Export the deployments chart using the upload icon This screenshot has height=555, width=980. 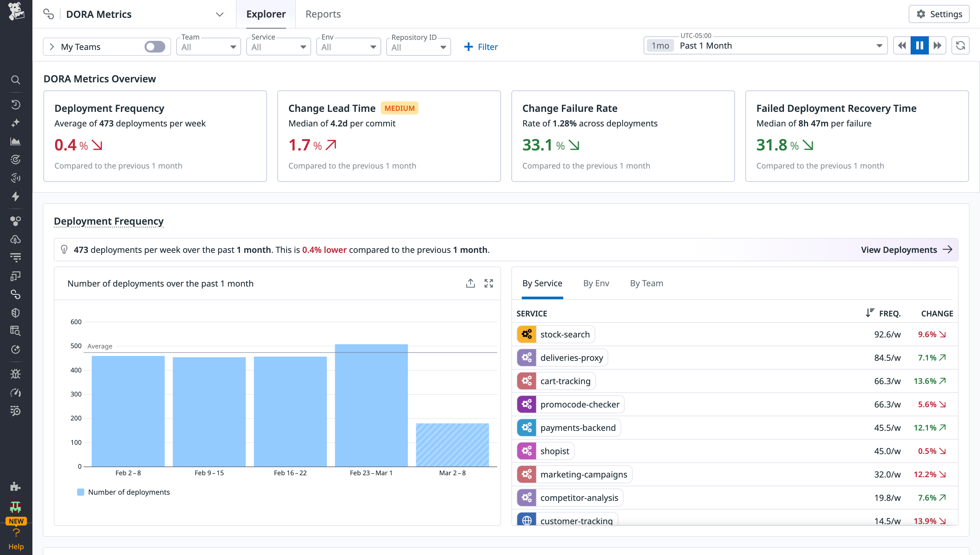(470, 283)
